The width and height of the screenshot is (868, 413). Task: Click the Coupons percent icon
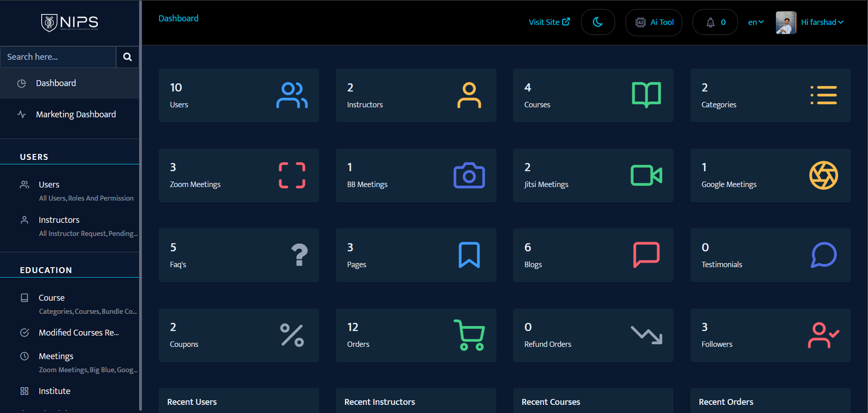[292, 335]
